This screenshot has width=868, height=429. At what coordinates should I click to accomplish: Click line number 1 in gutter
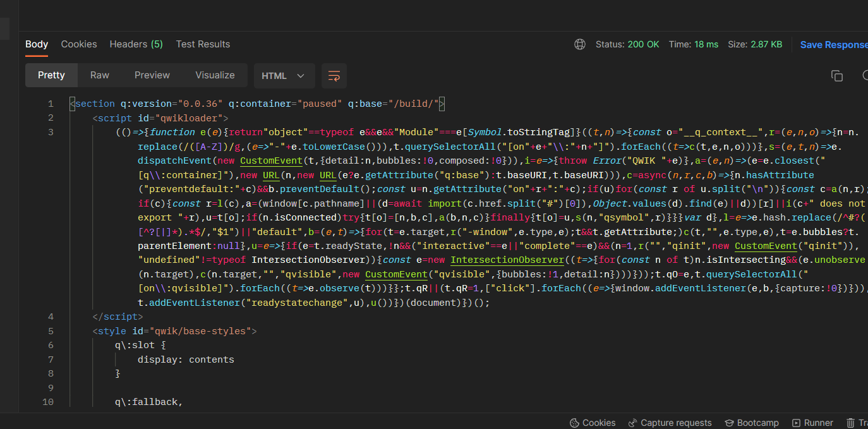51,104
